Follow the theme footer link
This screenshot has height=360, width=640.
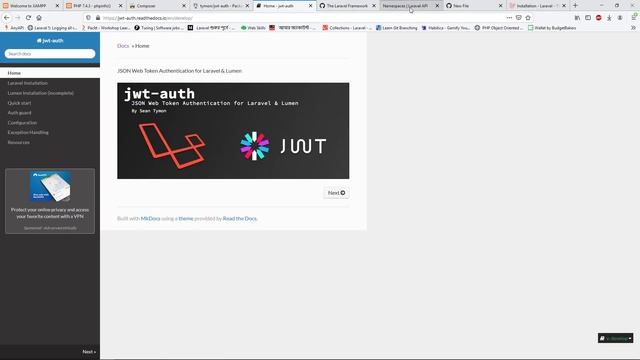[186, 218]
